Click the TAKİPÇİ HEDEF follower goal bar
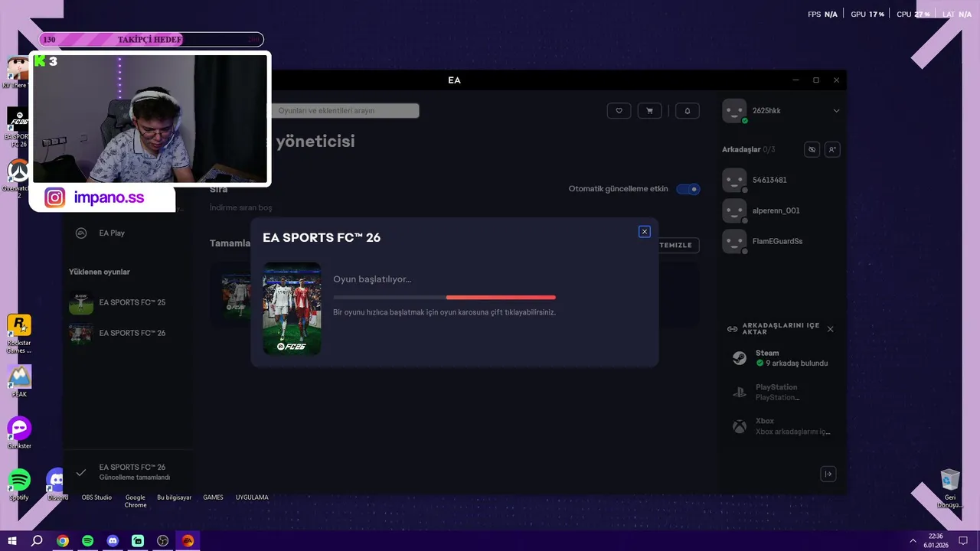This screenshot has width=980, height=551. (152, 39)
